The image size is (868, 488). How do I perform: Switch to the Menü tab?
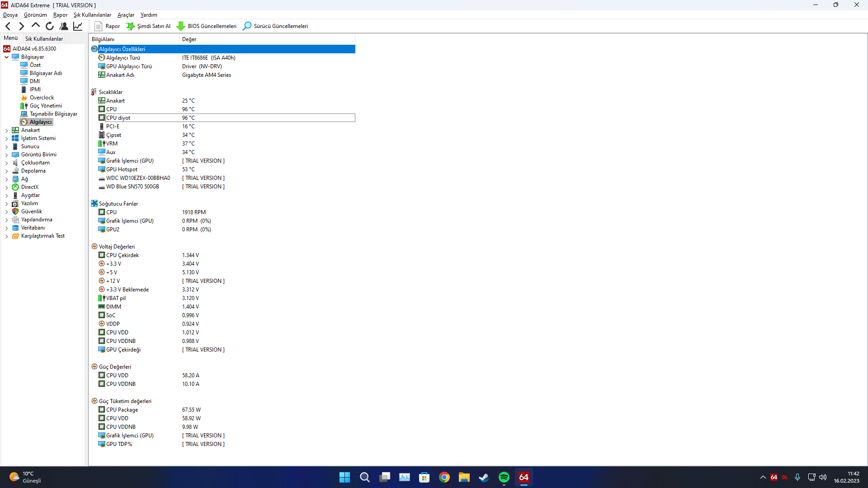click(x=11, y=38)
